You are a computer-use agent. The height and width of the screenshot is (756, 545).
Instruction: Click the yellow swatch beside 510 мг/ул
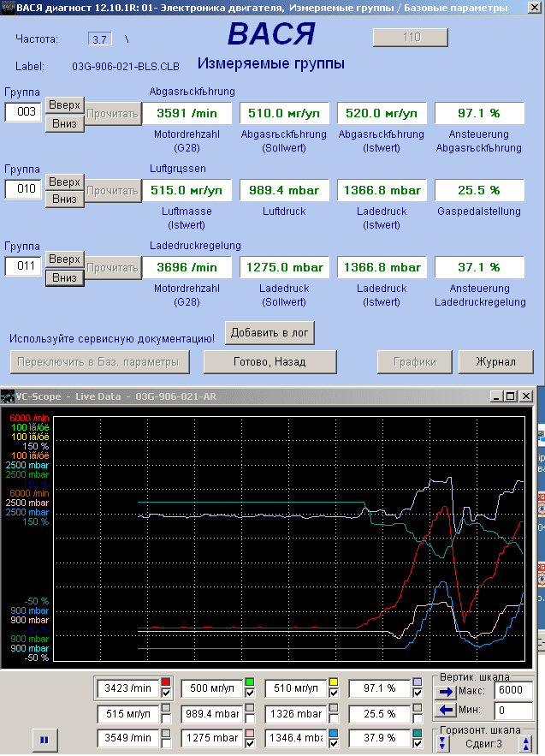[334, 682]
